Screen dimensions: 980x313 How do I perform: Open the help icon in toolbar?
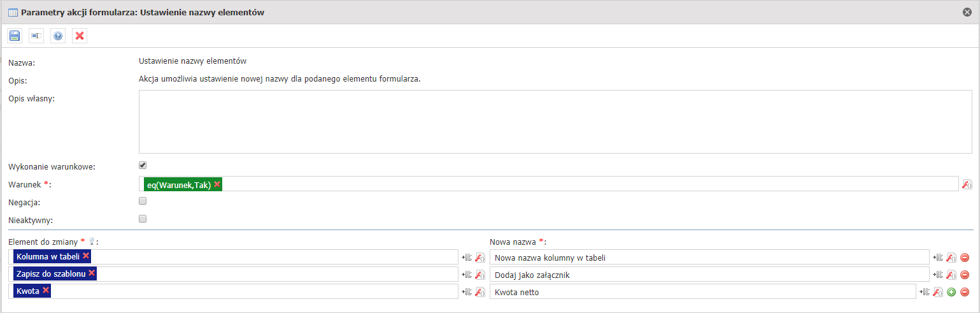(x=58, y=36)
